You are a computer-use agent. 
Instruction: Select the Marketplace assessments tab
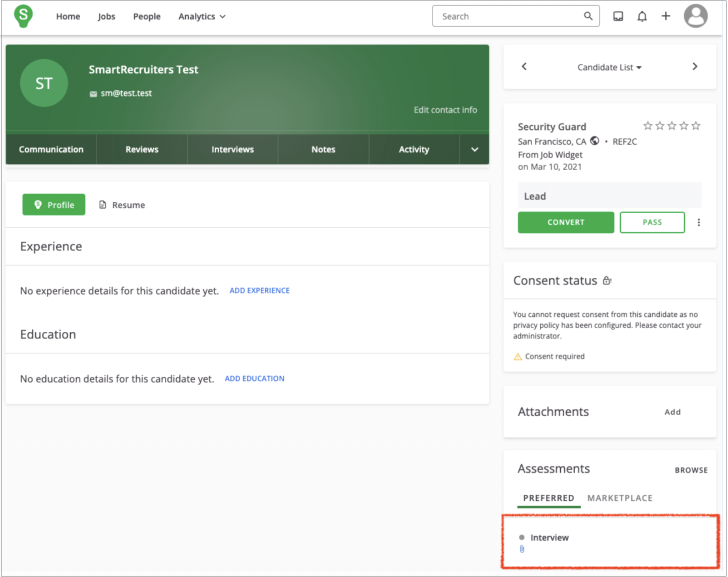click(619, 498)
